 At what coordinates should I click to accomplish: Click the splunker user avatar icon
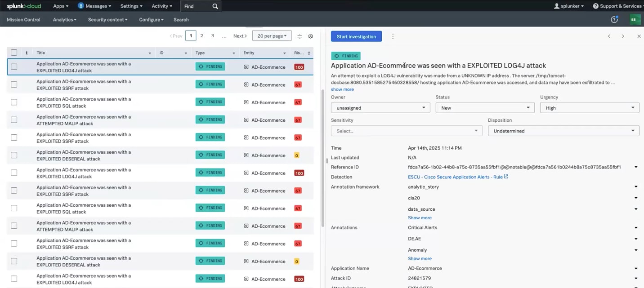(x=557, y=6)
